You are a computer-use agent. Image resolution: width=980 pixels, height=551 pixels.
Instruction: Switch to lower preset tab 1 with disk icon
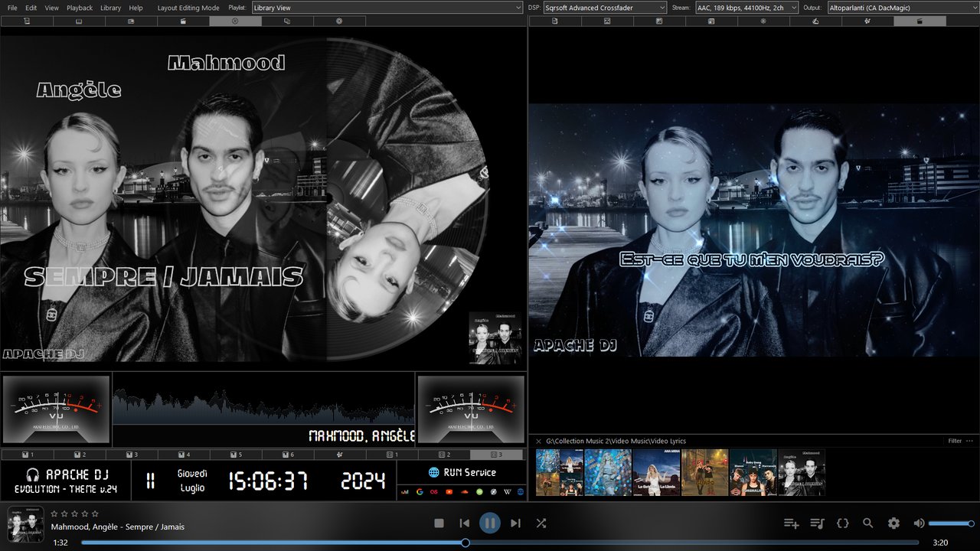27,455
